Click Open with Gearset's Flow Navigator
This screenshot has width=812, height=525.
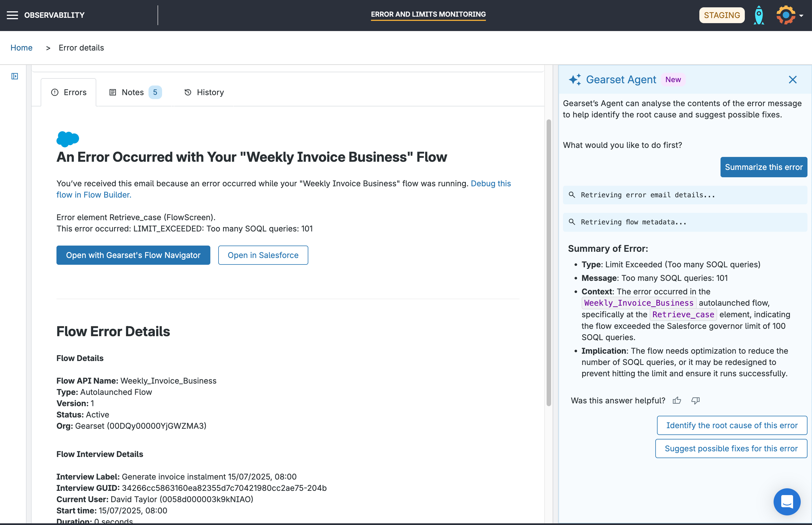pyautogui.click(x=133, y=255)
